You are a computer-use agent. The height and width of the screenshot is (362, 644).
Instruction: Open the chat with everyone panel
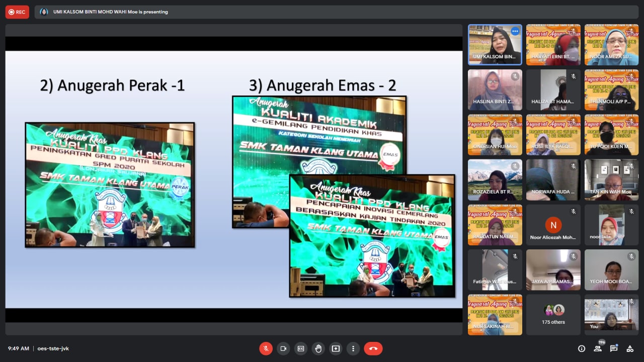tap(614, 348)
